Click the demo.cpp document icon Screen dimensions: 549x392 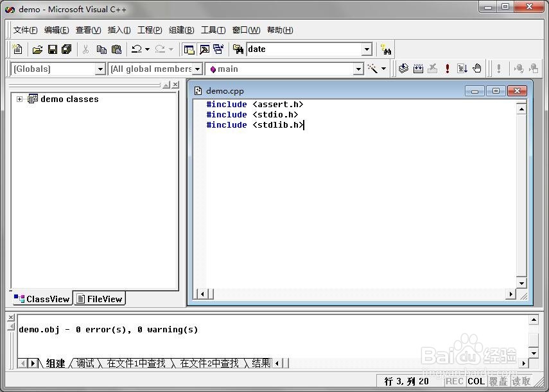click(x=198, y=91)
